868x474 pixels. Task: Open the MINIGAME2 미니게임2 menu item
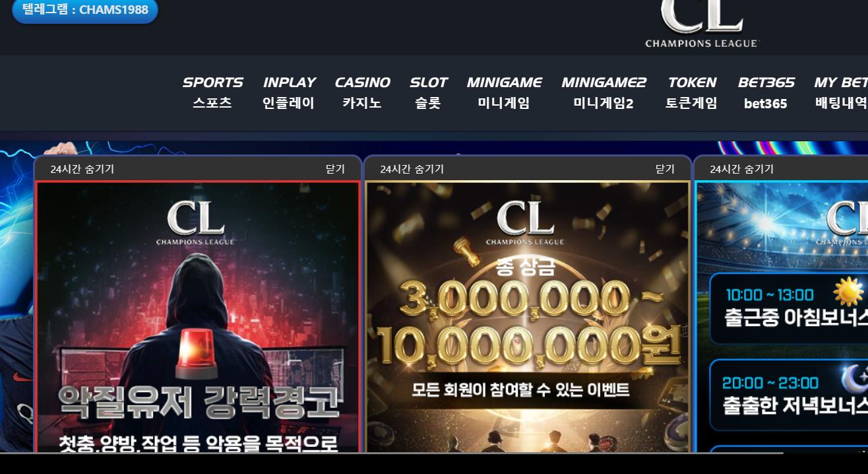point(604,92)
